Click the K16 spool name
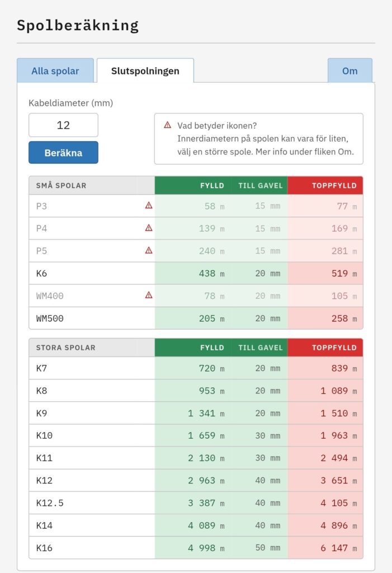This screenshot has width=392, height=573. (44, 548)
